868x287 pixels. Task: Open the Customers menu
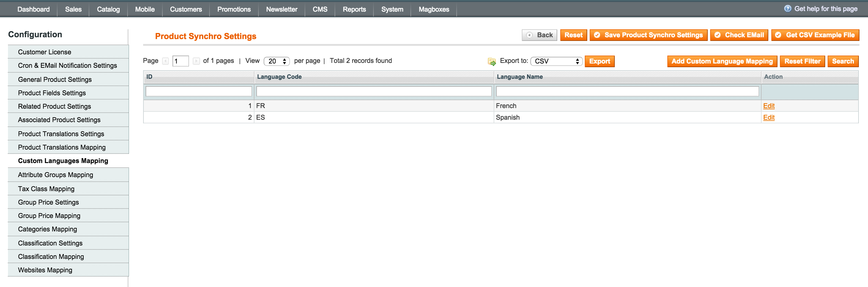[x=186, y=9]
